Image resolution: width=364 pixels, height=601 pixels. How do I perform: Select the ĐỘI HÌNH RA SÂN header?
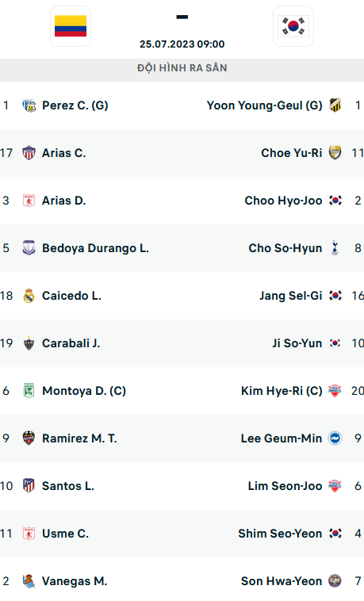(182, 68)
